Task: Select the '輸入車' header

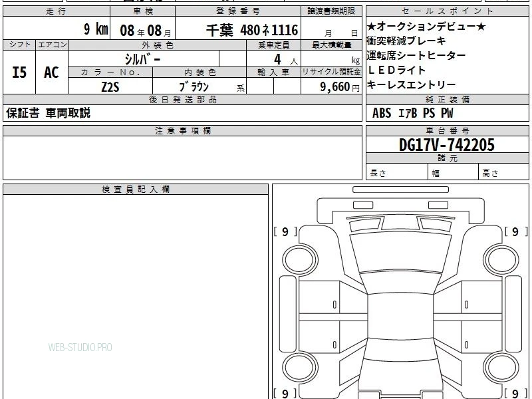Action: pos(274,72)
